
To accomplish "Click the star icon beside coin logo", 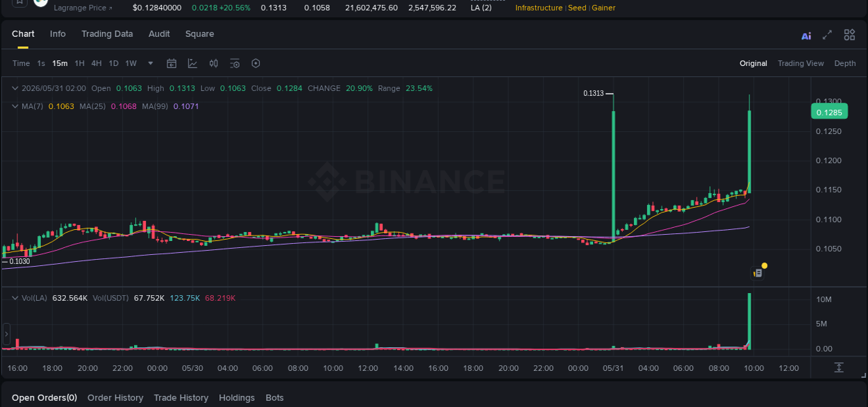I will point(19,2).
